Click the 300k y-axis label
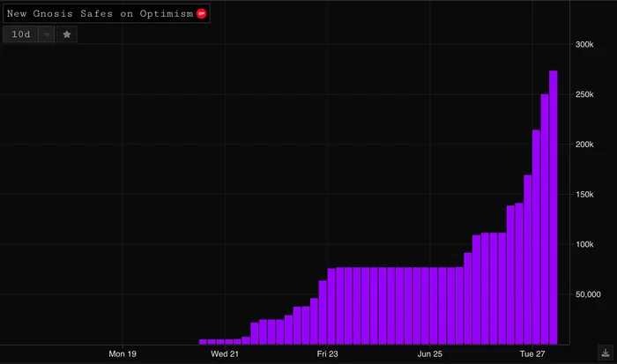 point(584,44)
